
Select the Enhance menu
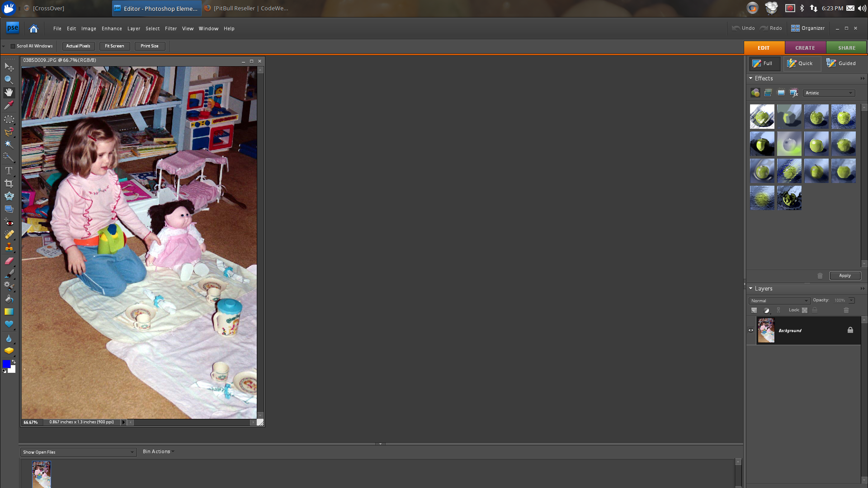(112, 28)
